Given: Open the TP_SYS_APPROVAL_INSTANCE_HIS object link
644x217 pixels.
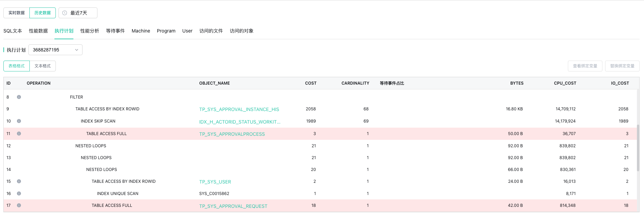Looking at the screenshot, I should [239, 109].
